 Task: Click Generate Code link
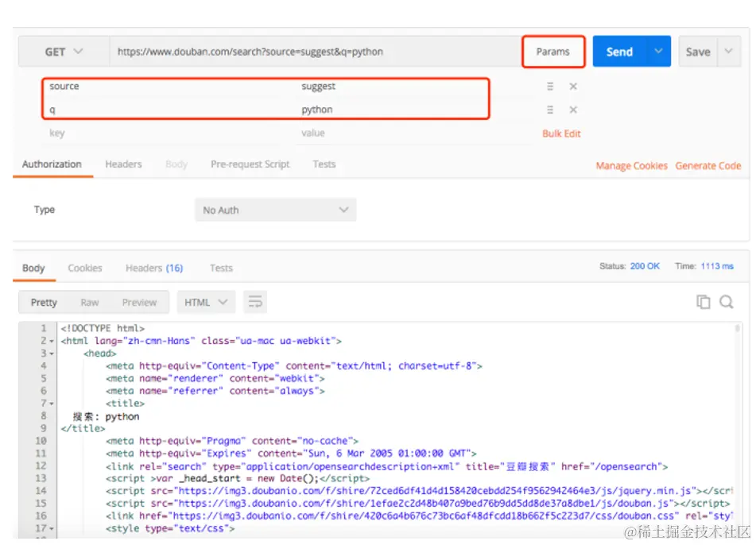click(x=708, y=166)
